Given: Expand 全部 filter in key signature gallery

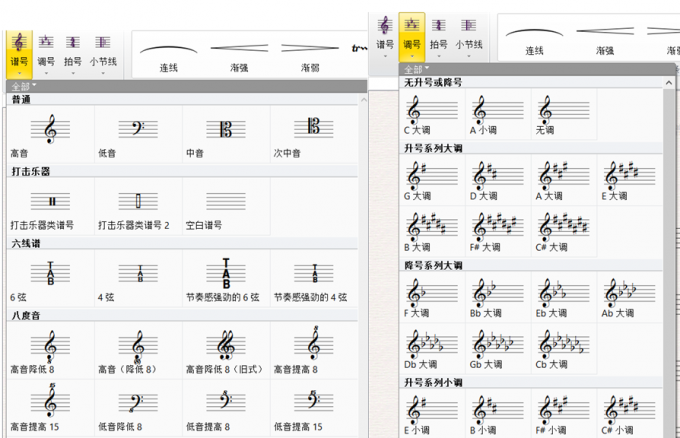Looking at the screenshot, I should coord(417,69).
